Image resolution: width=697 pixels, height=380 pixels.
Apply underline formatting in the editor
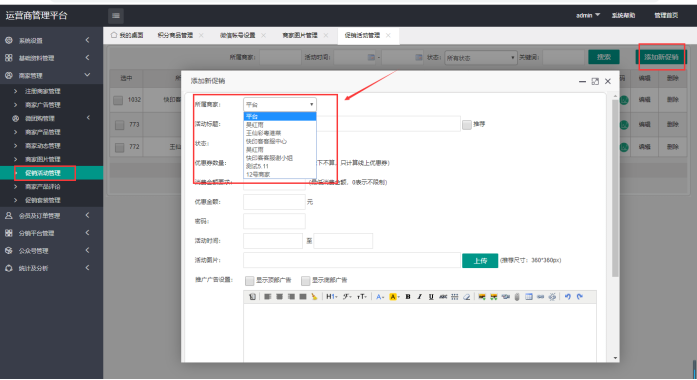pos(431,297)
